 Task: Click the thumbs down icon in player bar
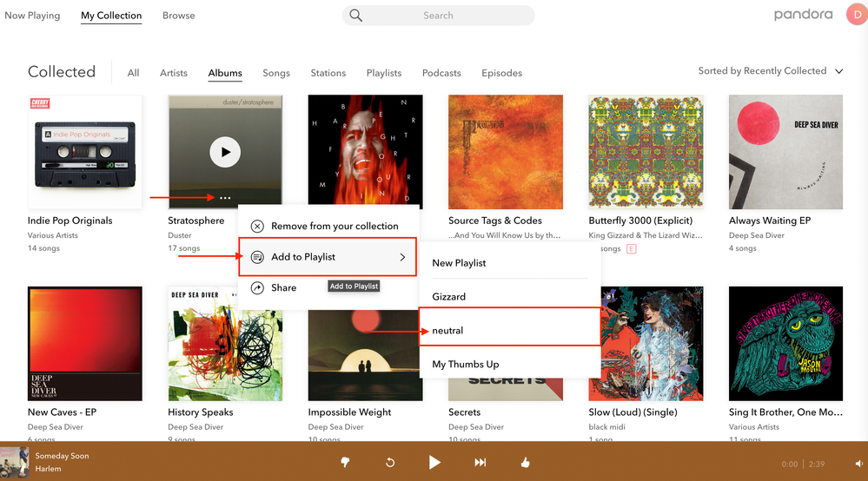[345, 463]
